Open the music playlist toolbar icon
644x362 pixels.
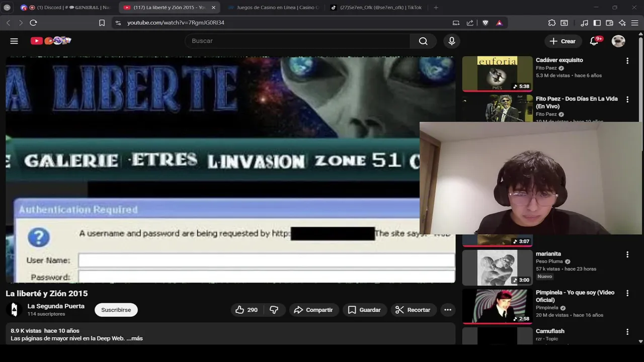pyautogui.click(x=584, y=23)
